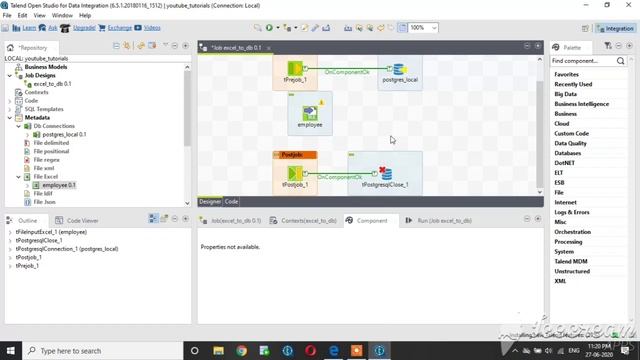
Task: Collapse the Postjob subjob minus toggle
Action: pyautogui.click(x=276, y=155)
